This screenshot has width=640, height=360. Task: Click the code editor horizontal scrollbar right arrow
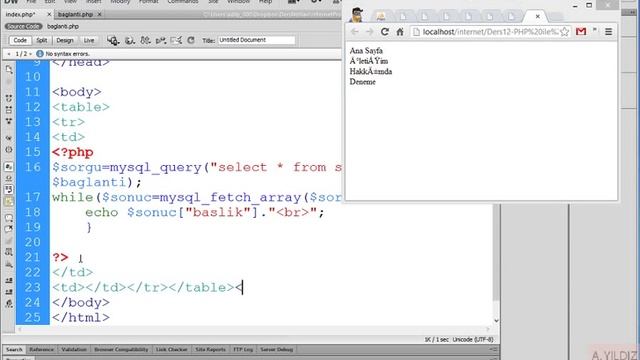pos(488,329)
